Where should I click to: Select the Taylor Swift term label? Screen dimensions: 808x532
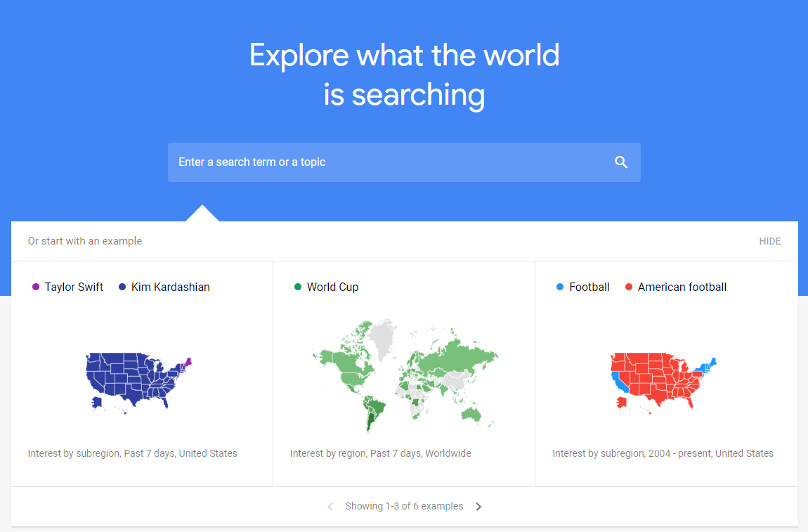click(x=74, y=287)
